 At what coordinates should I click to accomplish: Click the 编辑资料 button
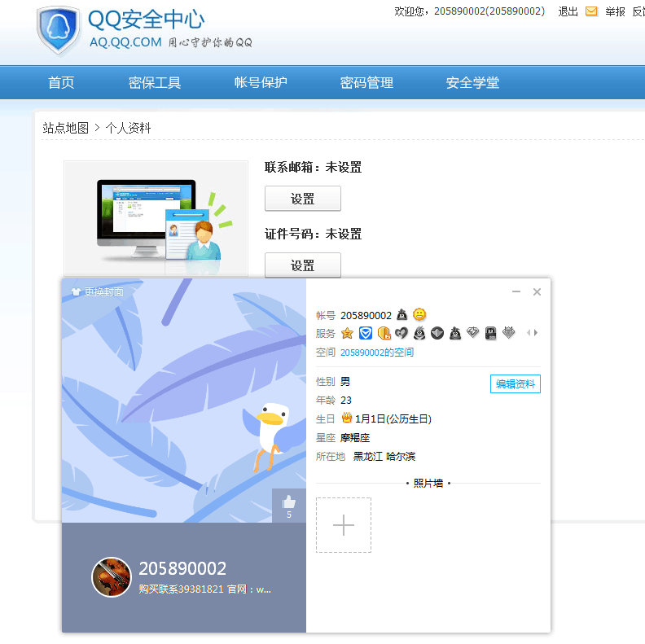pyautogui.click(x=515, y=383)
